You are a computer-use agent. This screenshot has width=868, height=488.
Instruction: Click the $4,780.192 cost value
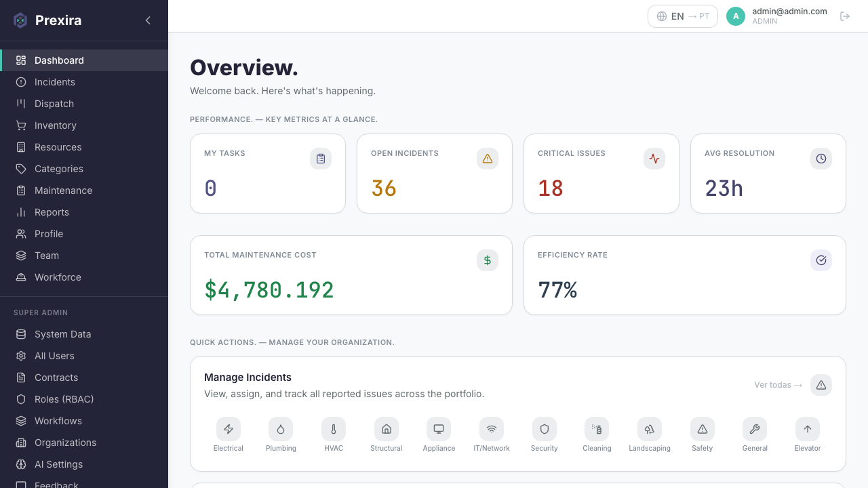pos(269,290)
